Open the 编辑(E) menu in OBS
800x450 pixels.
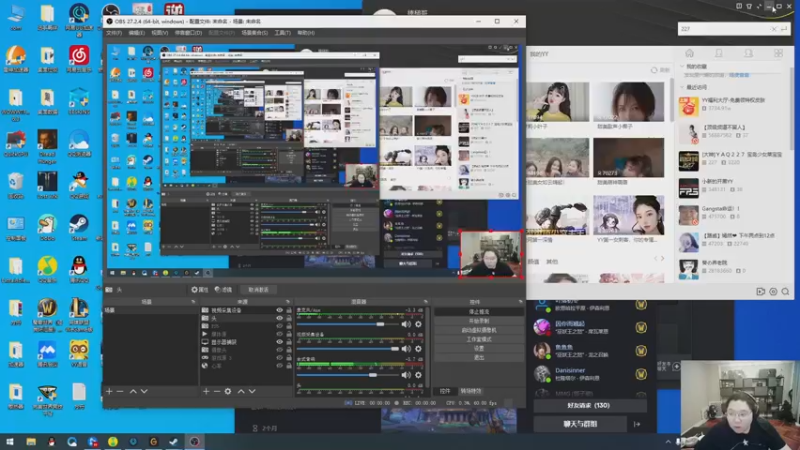pyautogui.click(x=136, y=33)
